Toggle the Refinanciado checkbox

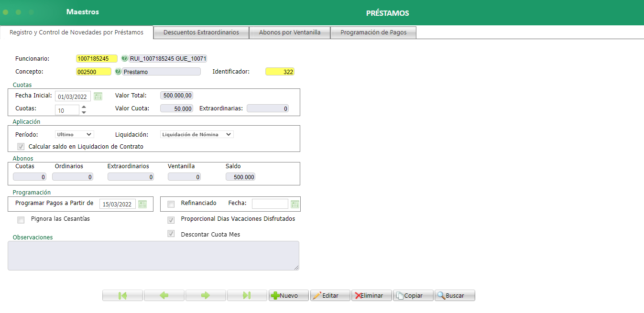click(x=171, y=204)
